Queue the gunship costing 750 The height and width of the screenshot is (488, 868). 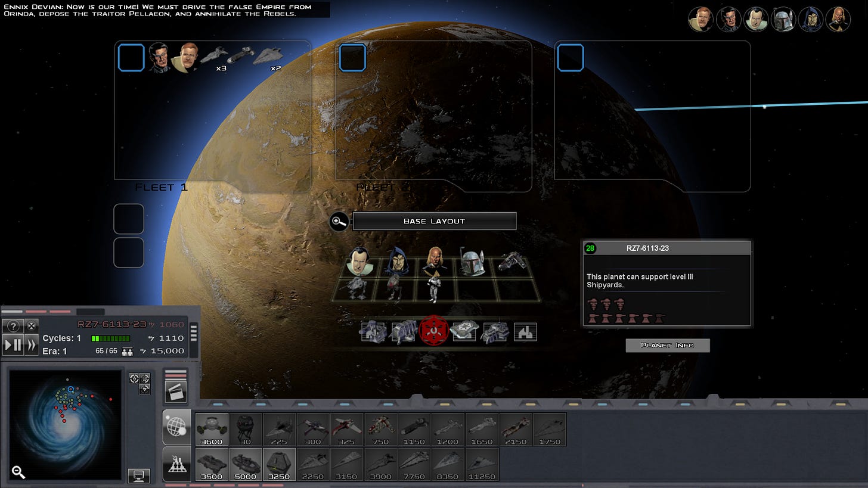380,430
